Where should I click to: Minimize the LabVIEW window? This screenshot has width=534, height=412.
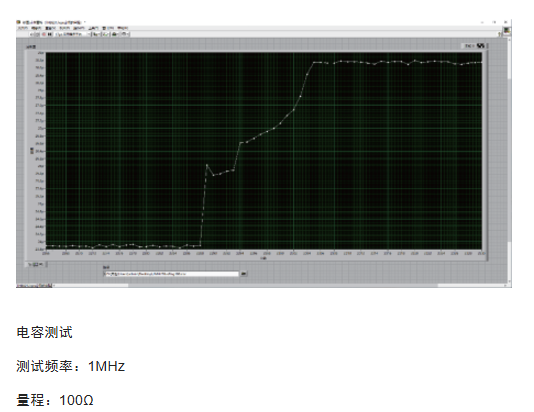coord(482,22)
